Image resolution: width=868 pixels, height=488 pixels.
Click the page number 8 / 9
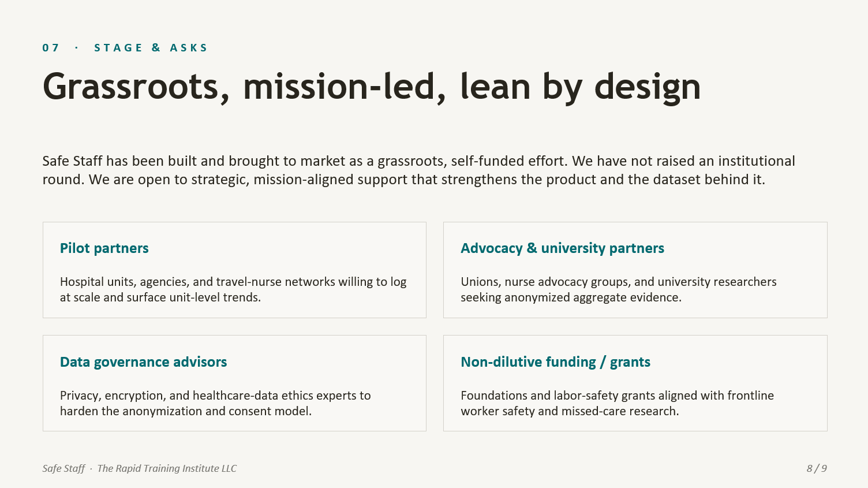[x=817, y=468]
